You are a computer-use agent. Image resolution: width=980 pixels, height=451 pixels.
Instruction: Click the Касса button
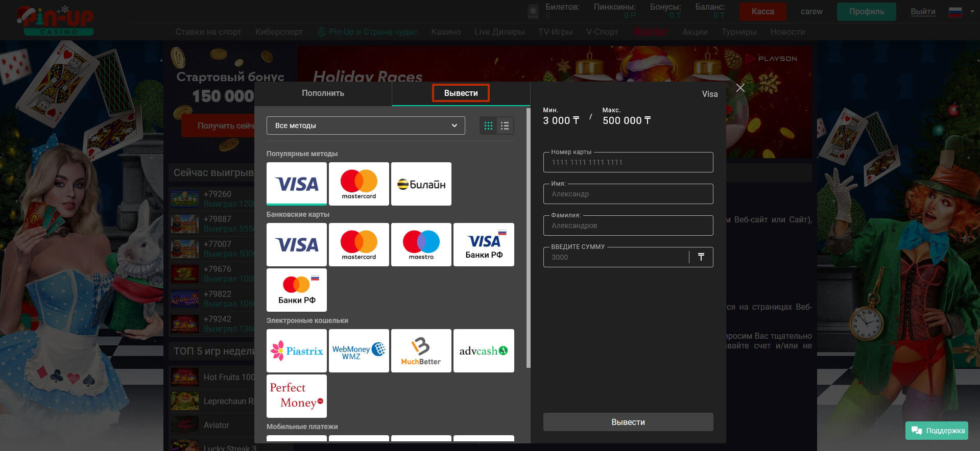(x=762, y=11)
